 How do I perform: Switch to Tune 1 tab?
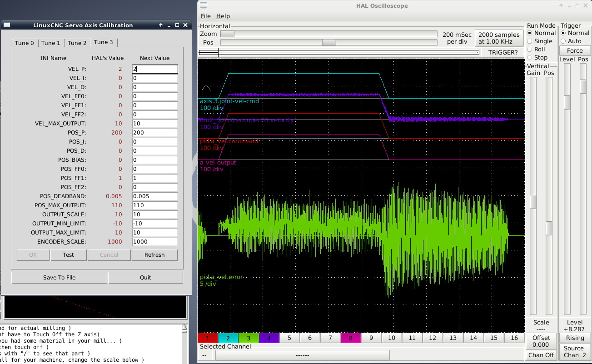tap(51, 43)
